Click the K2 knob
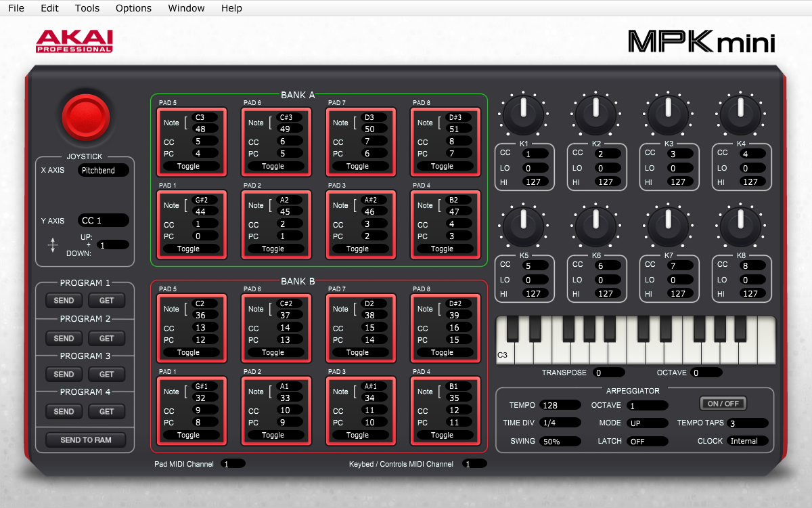Image resolution: width=812 pixels, height=508 pixels. (595, 113)
